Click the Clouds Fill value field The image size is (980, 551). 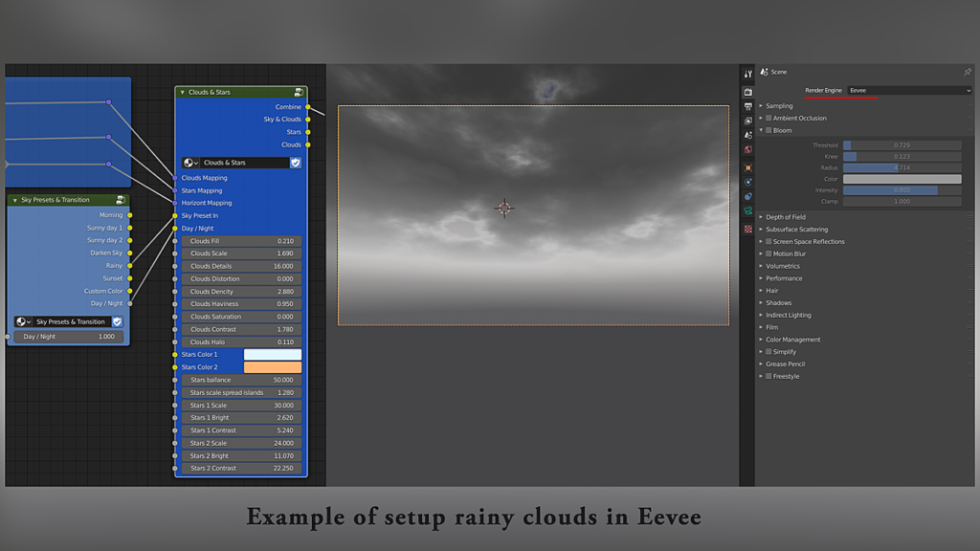click(x=241, y=241)
